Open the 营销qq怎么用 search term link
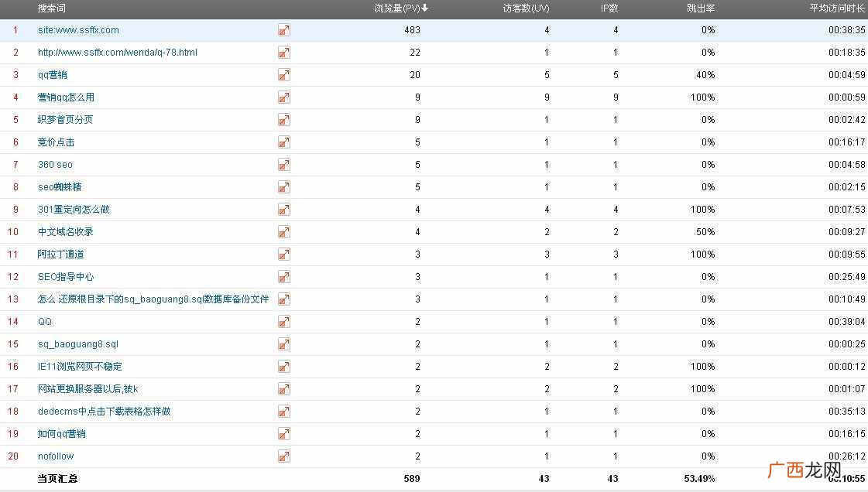Image resolution: width=868 pixels, height=492 pixels. tap(66, 97)
